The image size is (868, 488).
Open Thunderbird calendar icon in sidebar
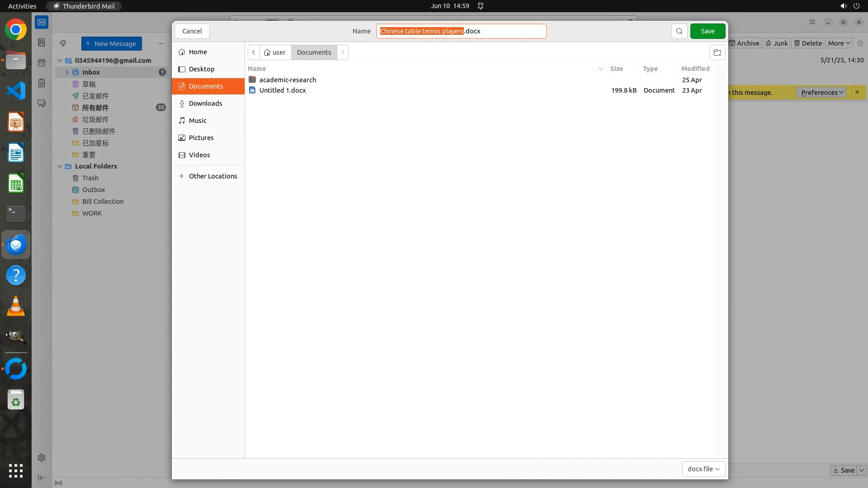(x=42, y=63)
